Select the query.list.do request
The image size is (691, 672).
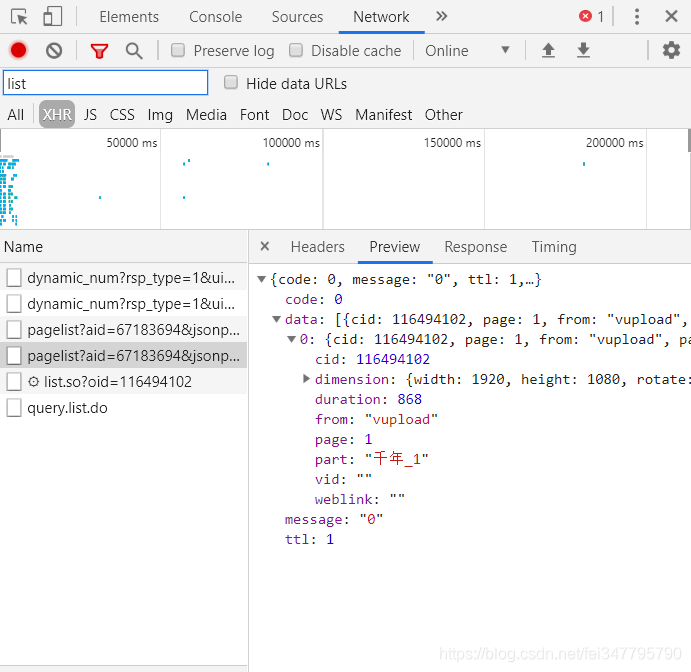(x=123, y=408)
